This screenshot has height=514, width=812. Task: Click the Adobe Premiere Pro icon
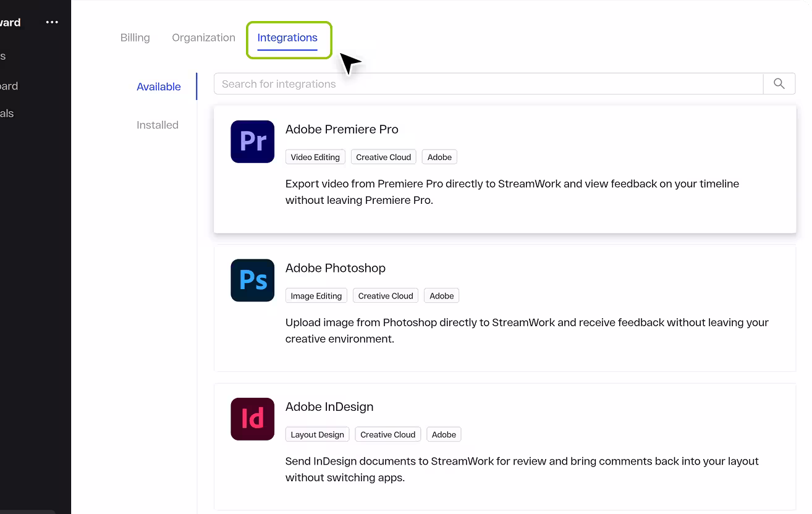252,141
